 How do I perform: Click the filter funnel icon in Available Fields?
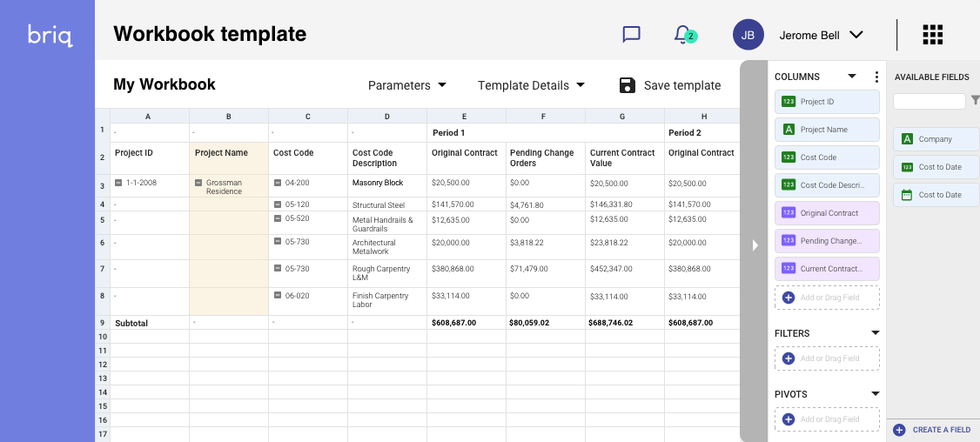975,101
